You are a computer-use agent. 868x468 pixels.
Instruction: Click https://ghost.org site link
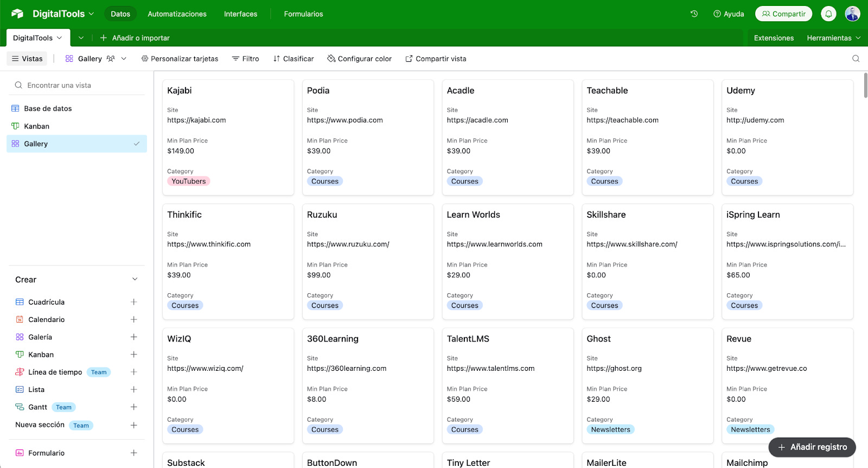614,368
